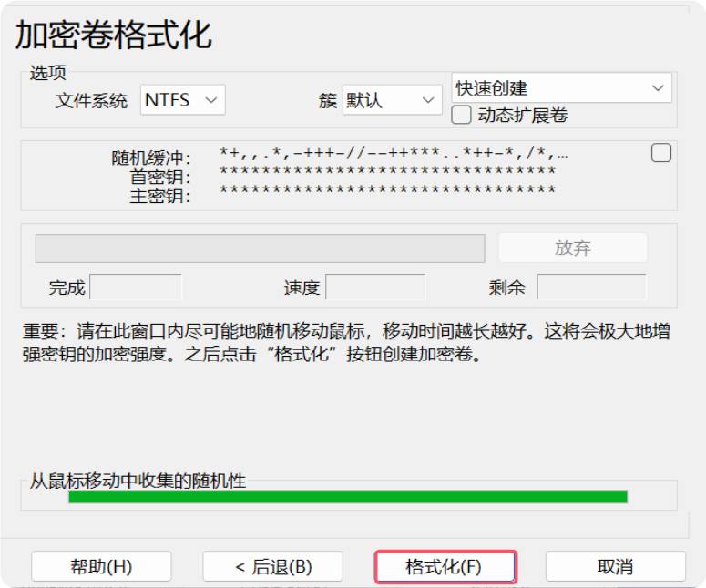The width and height of the screenshot is (706, 588).
Task: Click the green mouse randomness bar
Action: pyautogui.click(x=348, y=497)
